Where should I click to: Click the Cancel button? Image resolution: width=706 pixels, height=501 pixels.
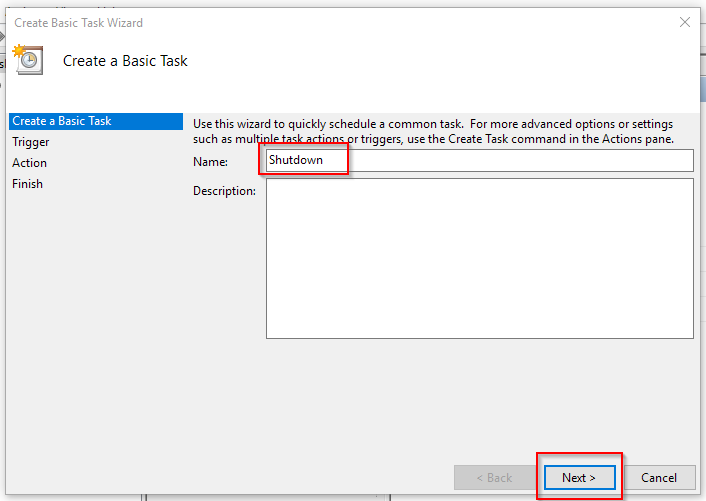(x=659, y=477)
